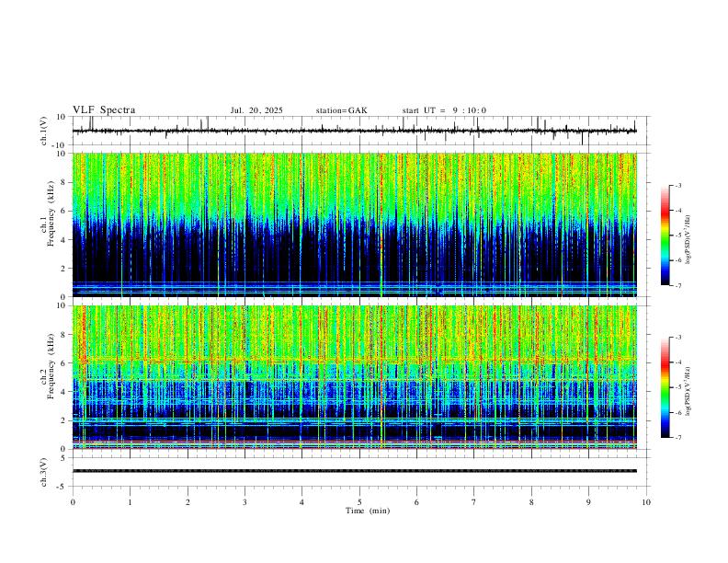Click the time axis tick label "9"
728x563 pixels.
point(588,502)
